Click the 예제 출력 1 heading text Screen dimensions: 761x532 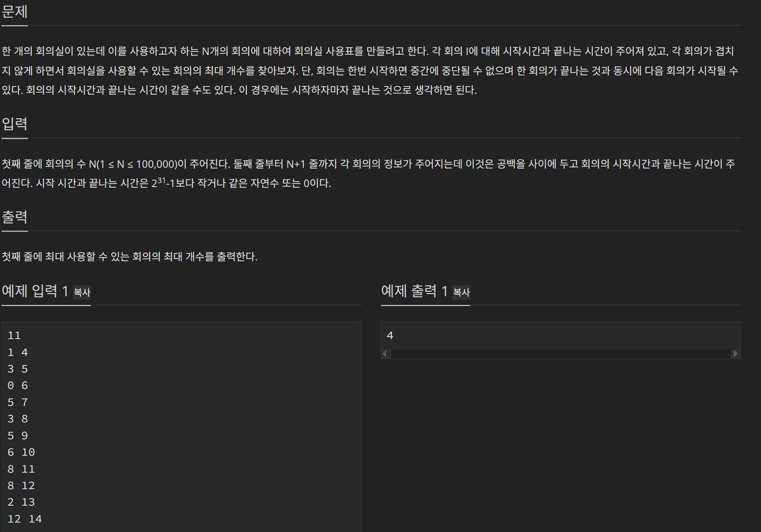pyautogui.click(x=414, y=291)
